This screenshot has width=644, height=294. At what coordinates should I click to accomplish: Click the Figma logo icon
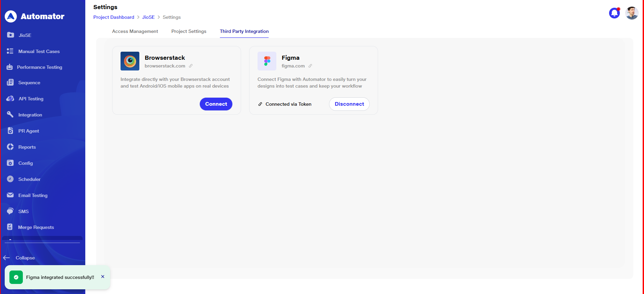[x=267, y=61]
